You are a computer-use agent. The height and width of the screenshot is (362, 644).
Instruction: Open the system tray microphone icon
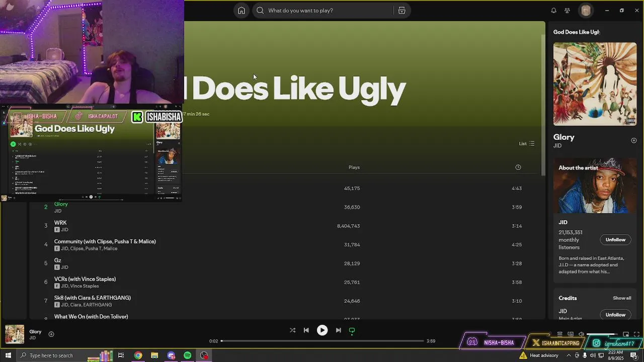click(x=585, y=355)
